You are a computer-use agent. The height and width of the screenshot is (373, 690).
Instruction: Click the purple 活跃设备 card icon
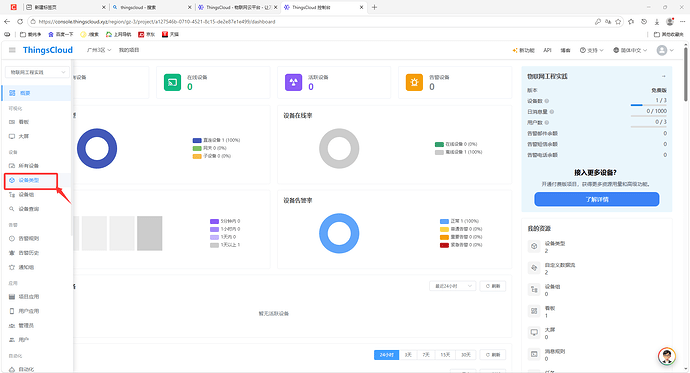tap(294, 82)
